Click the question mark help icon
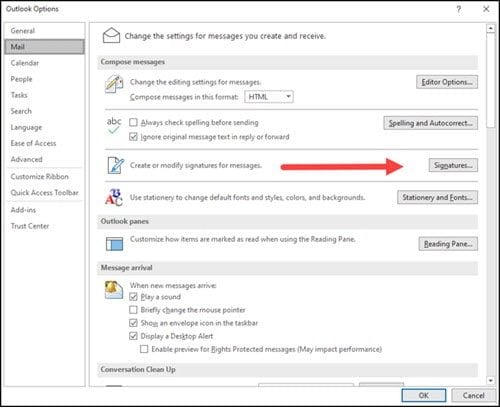Screen dimensions: 500x408 pos(459,9)
